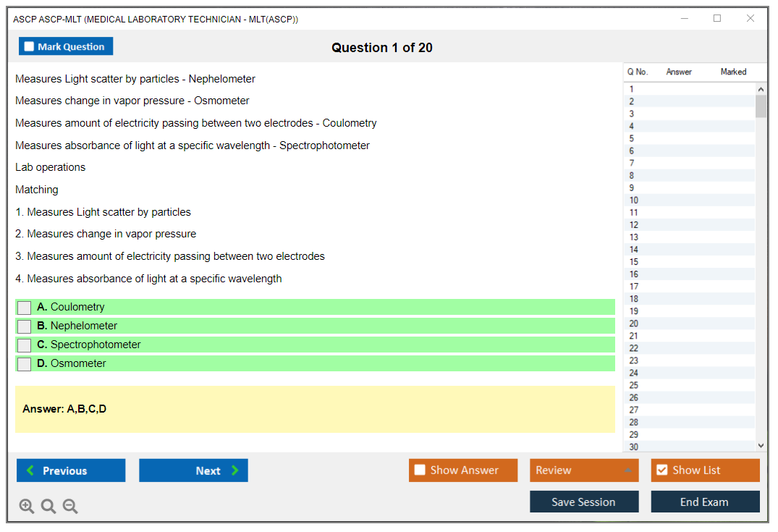Choose option C. Spectrophotometer
Viewport: 778px width, 532px height.
pyautogui.click(x=24, y=345)
